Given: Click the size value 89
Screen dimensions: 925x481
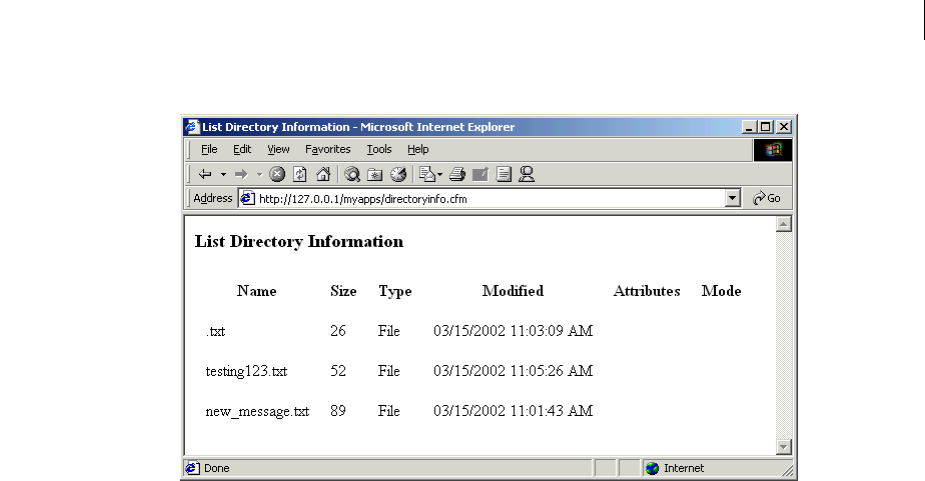Looking at the screenshot, I should pyautogui.click(x=338, y=411).
